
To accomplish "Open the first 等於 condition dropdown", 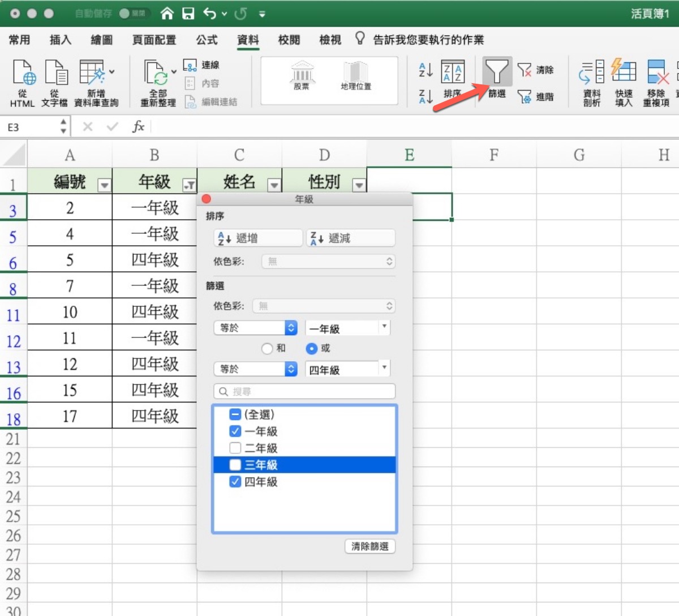I will pyautogui.click(x=291, y=328).
